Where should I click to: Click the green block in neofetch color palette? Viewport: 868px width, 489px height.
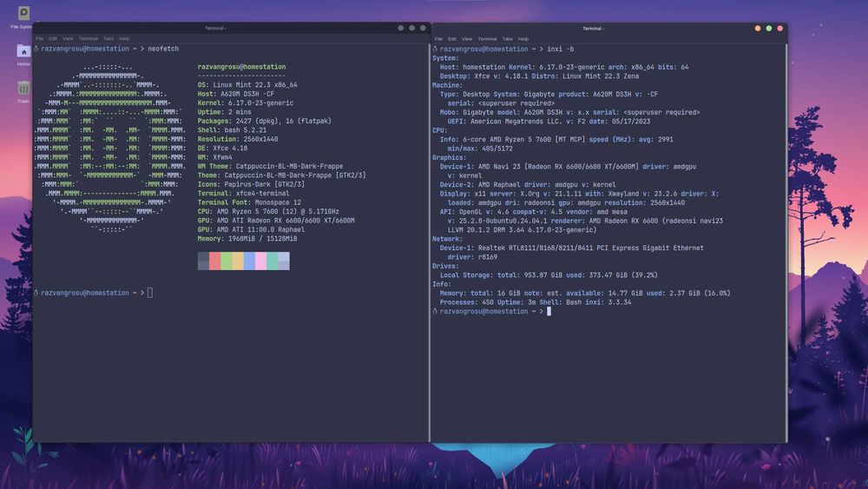pos(227,261)
